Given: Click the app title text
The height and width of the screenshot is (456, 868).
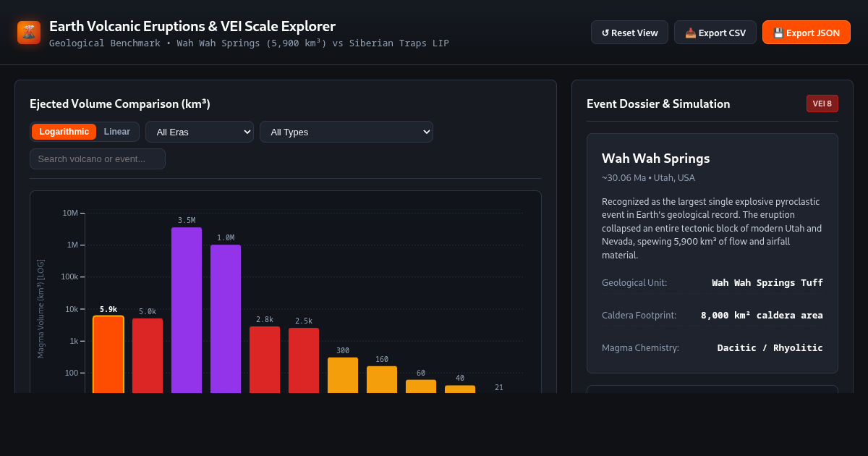Looking at the screenshot, I should (x=192, y=26).
